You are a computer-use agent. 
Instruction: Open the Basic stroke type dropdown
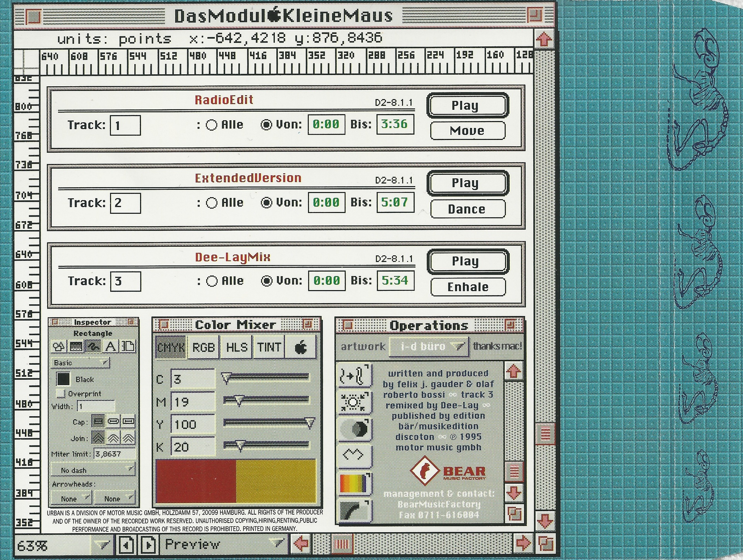coord(80,363)
